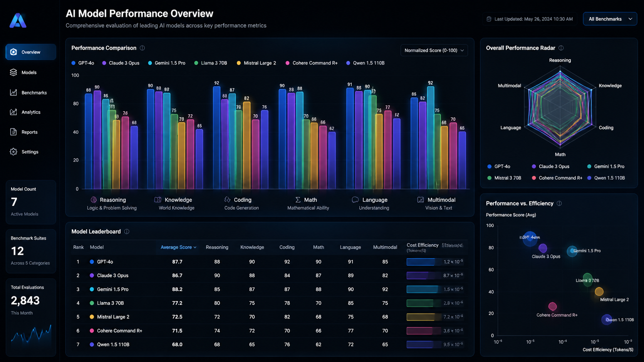Toggle Qwen 1.5 110B in bar chart legend
This screenshot has height=362, width=644.
pos(366,63)
